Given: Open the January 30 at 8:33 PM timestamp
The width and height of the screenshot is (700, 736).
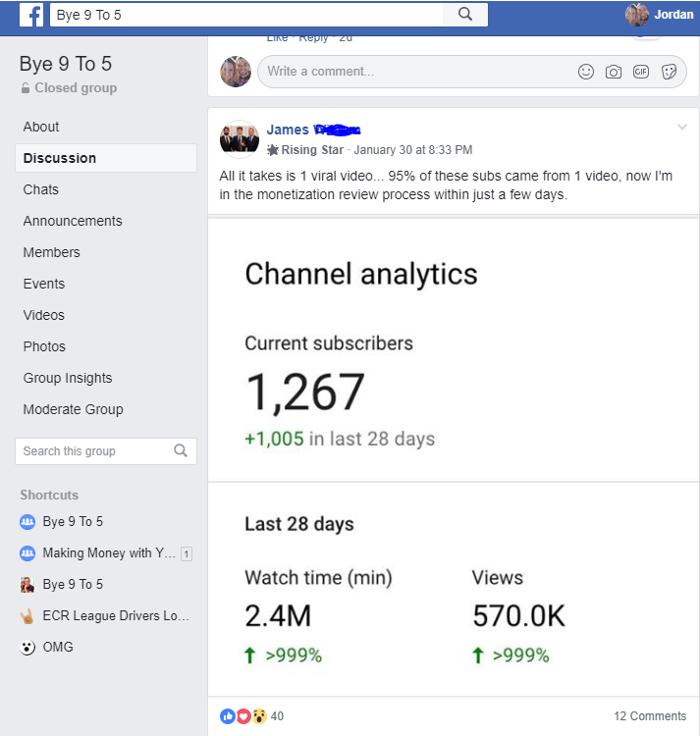Looking at the screenshot, I should click(413, 150).
